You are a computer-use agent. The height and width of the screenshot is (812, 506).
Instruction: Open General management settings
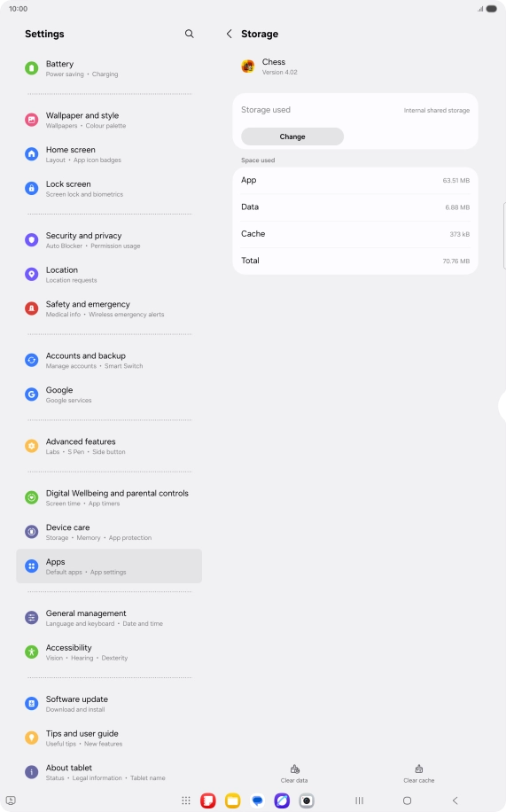(109, 618)
